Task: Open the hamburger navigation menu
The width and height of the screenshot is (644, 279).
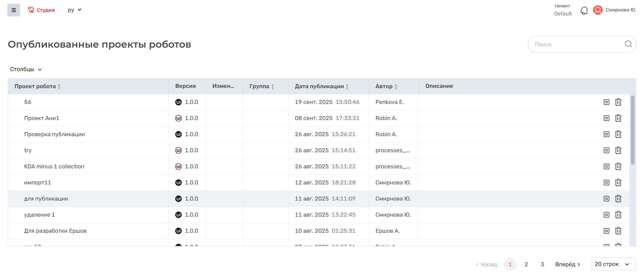Action: point(14,10)
